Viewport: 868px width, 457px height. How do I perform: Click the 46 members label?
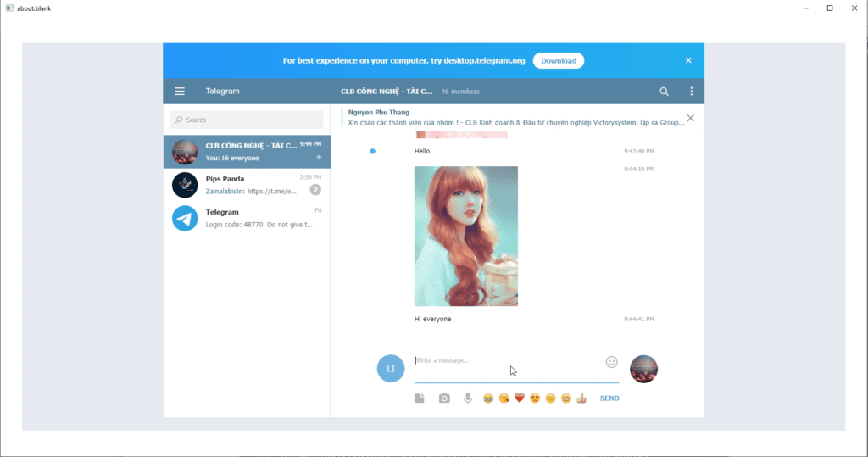(x=460, y=92)
